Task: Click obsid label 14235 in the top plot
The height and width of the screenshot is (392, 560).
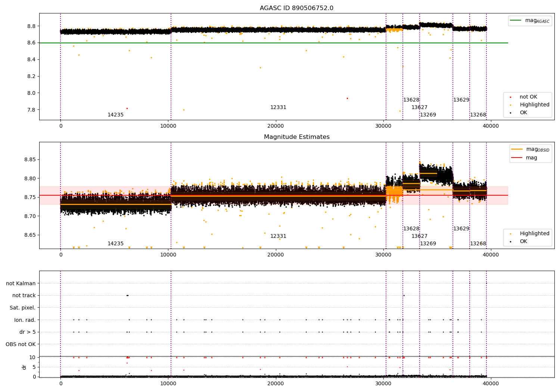Action: 115,115
